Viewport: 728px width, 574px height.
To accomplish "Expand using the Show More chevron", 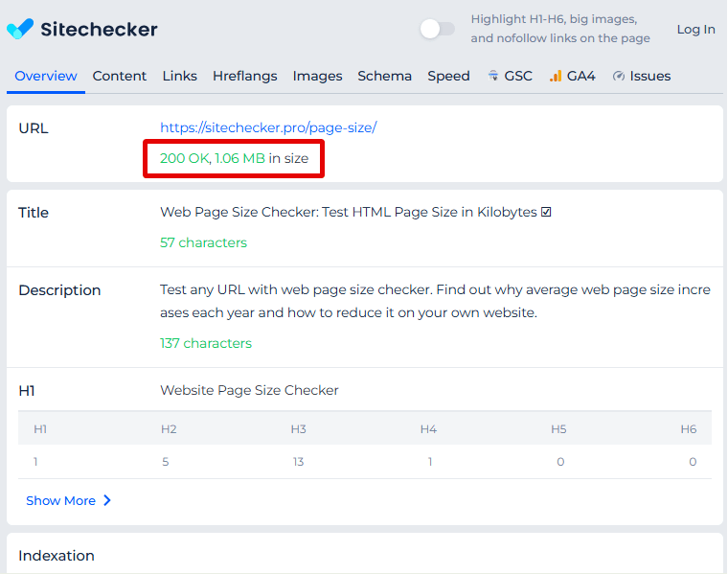I will tap(107, 500).
